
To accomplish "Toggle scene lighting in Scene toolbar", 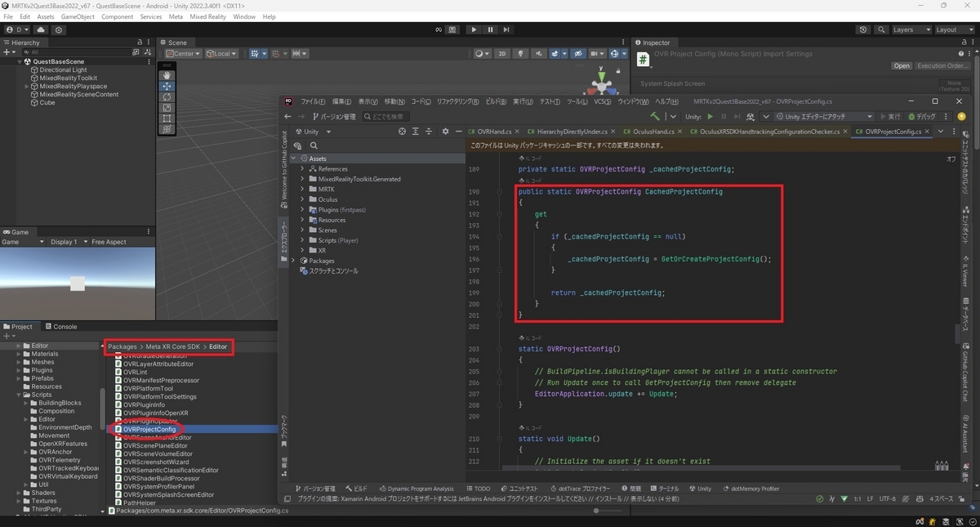I will (519, 54).
